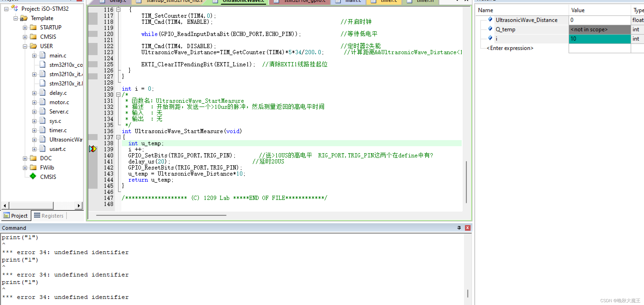Screen dimensions: 644x305
Task: Close the Command panel
Action: tap(467, 228)
